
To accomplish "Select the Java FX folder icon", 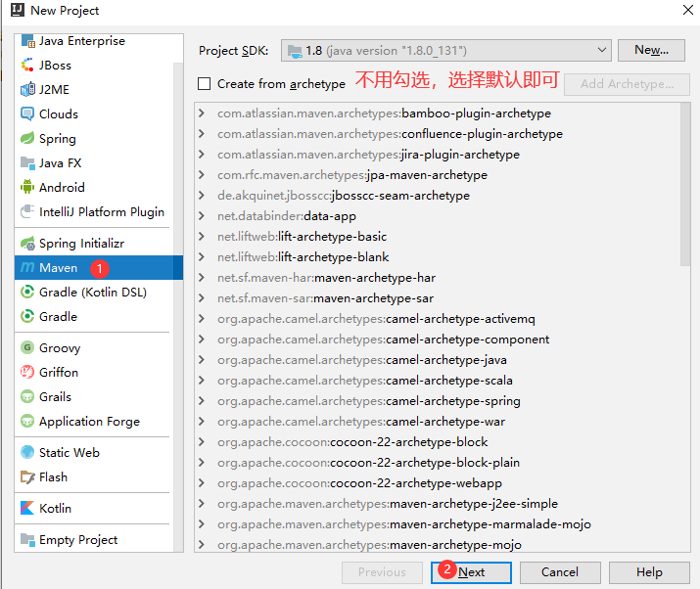I will [x=27, y=162].
